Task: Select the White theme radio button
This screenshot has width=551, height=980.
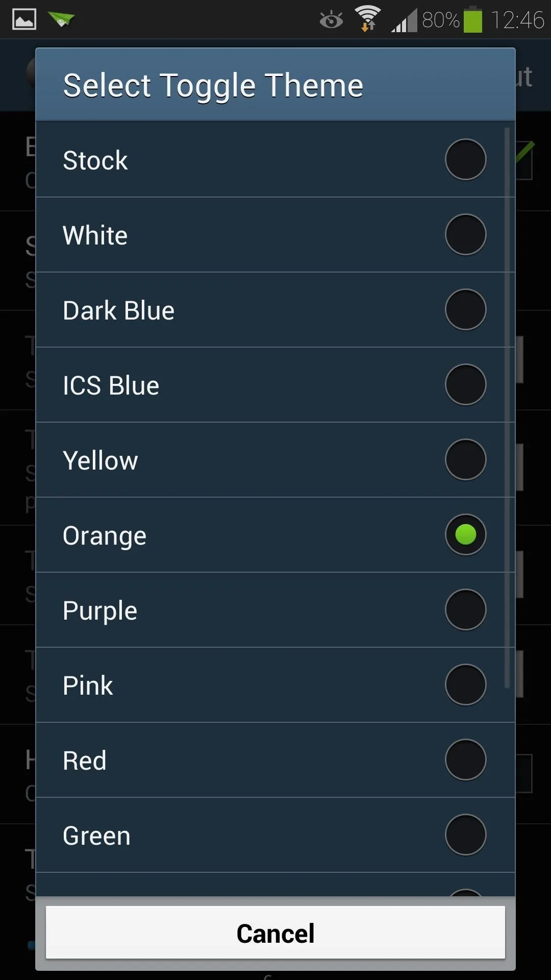Action: pos(465,235)
